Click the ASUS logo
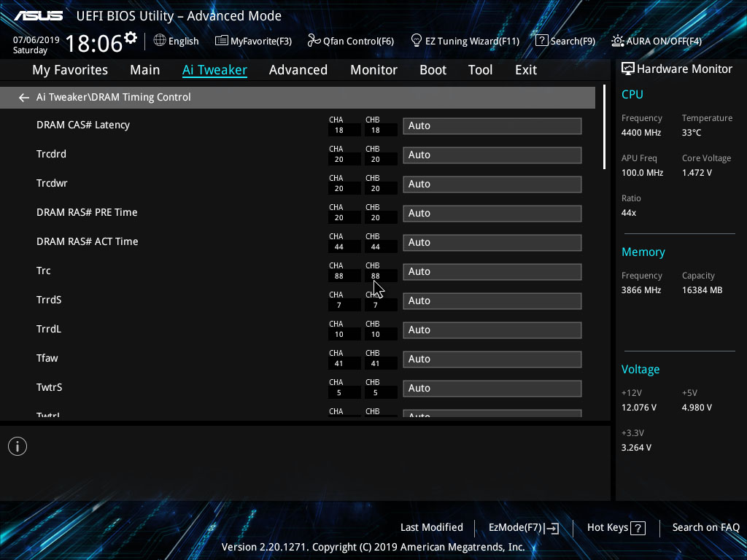Viewport: 747px width, 560px height. [x=38, y=16]
